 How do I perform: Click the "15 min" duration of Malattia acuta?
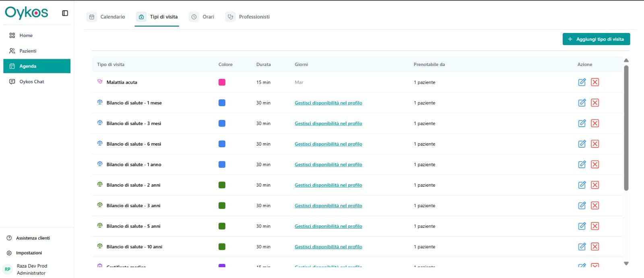tap(263, 82)
